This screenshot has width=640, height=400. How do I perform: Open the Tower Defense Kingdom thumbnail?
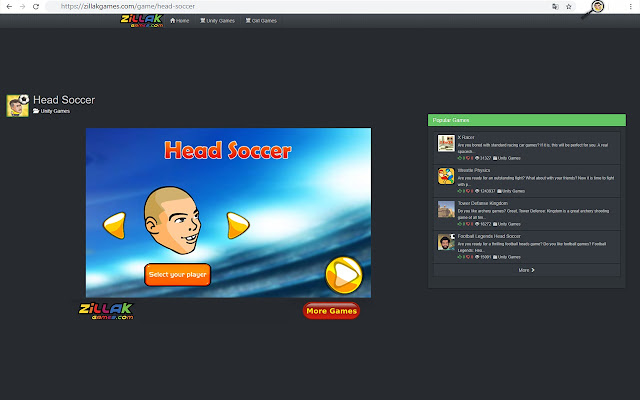pos(446,209)
